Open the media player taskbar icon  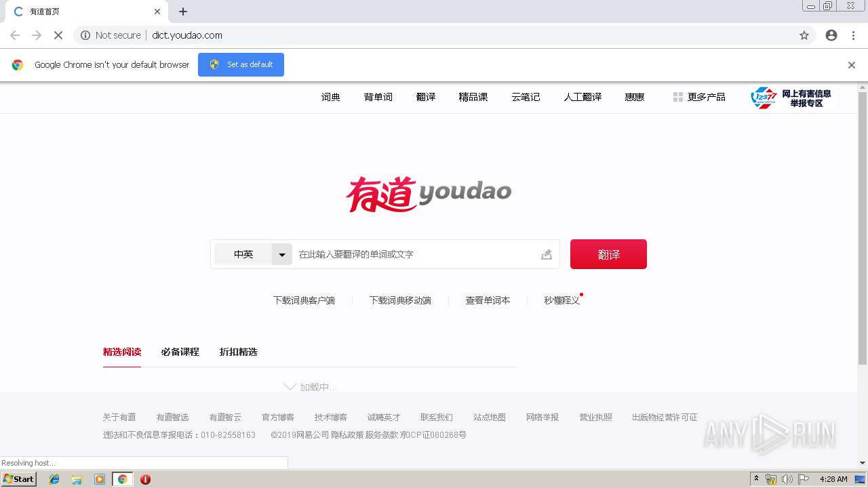(100, 479)
